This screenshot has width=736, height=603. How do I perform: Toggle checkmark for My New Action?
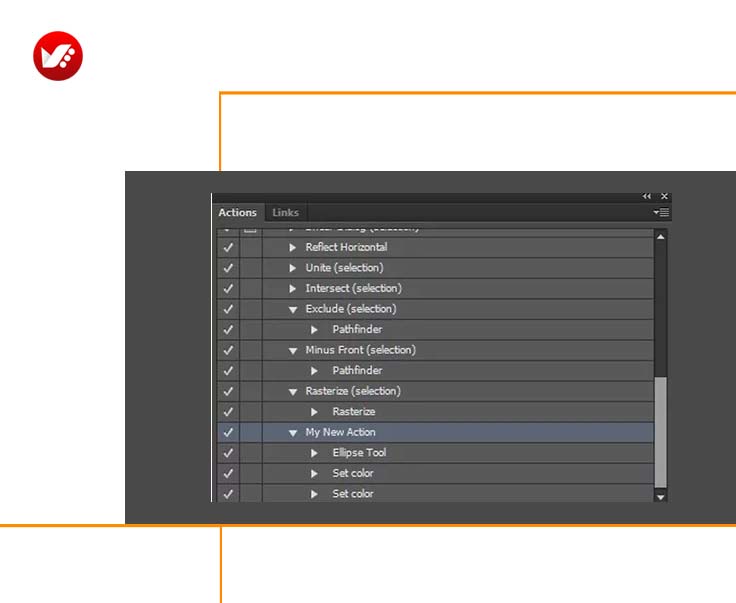(x=228, y=432)
